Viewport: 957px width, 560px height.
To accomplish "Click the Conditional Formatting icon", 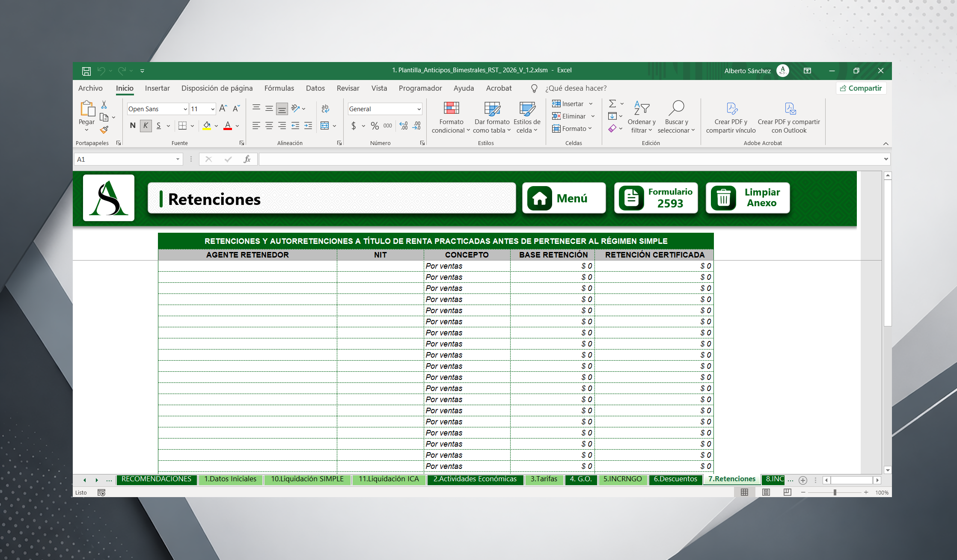I will (x=451, y=109).
